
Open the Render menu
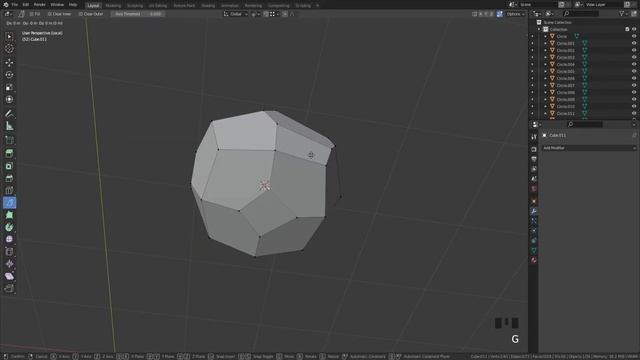(x=40, y=4)
